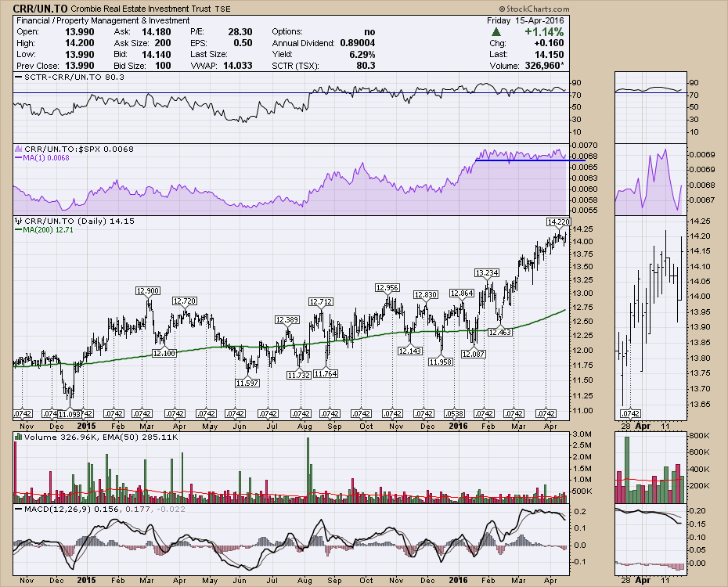Image resolution: width=728 pixels, height=587 pixels.
Task: Click the 11.597 low price label
Action: click(x=247, y=384)
